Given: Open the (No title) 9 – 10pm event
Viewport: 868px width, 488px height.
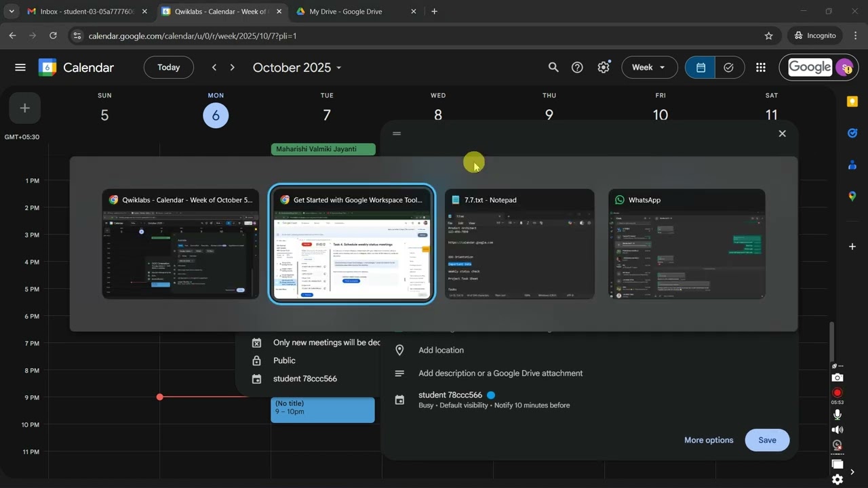Looking at the screenshot, I should [x=323, y=410].
